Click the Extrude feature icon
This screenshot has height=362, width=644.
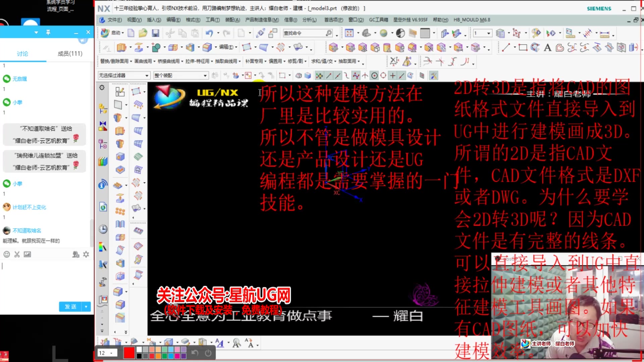pos(121,48)
